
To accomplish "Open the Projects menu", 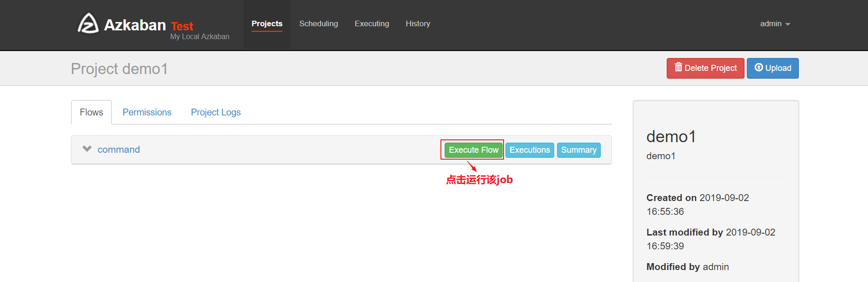I will 267,23.
